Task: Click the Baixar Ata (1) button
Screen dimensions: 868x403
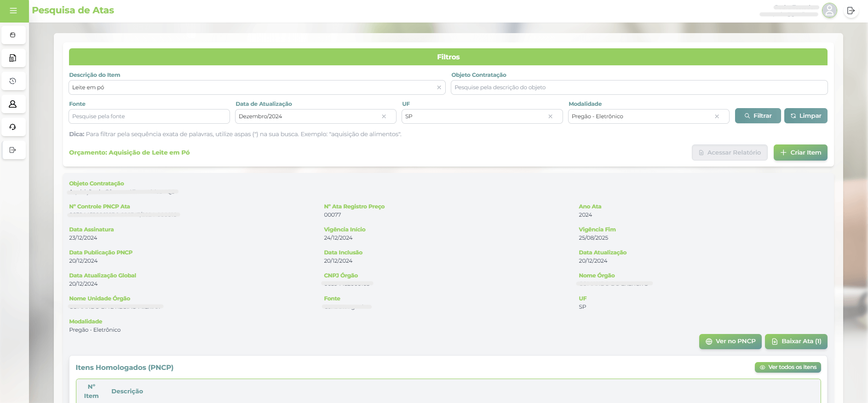Action: [796, 341]
